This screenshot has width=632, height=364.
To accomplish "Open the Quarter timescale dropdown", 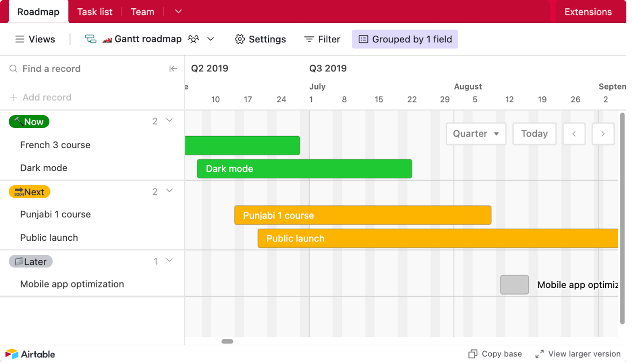I will tap(476, 134).
